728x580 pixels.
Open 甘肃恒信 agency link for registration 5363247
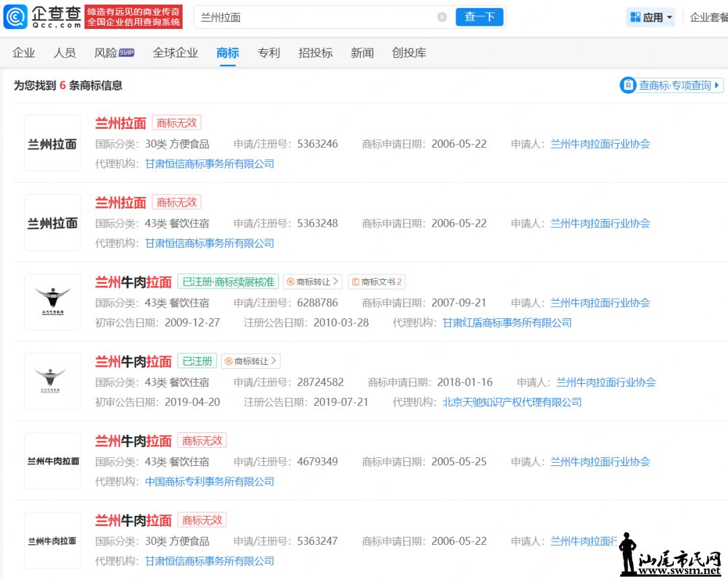(x=210, y=561)
